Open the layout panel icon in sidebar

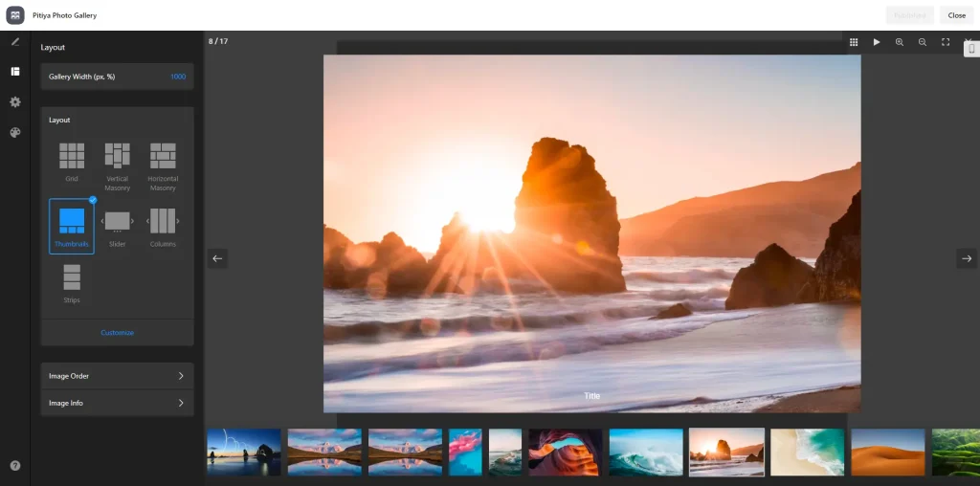click(15, 71)
